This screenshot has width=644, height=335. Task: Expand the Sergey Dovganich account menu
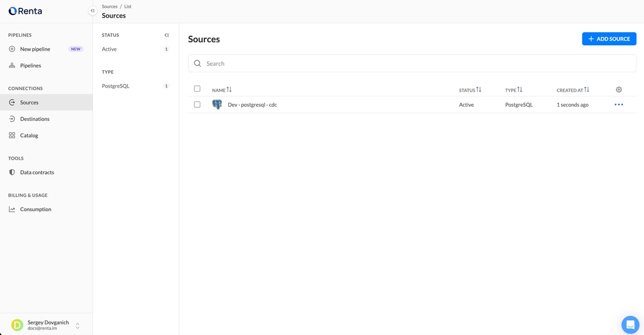click(78, 326)
